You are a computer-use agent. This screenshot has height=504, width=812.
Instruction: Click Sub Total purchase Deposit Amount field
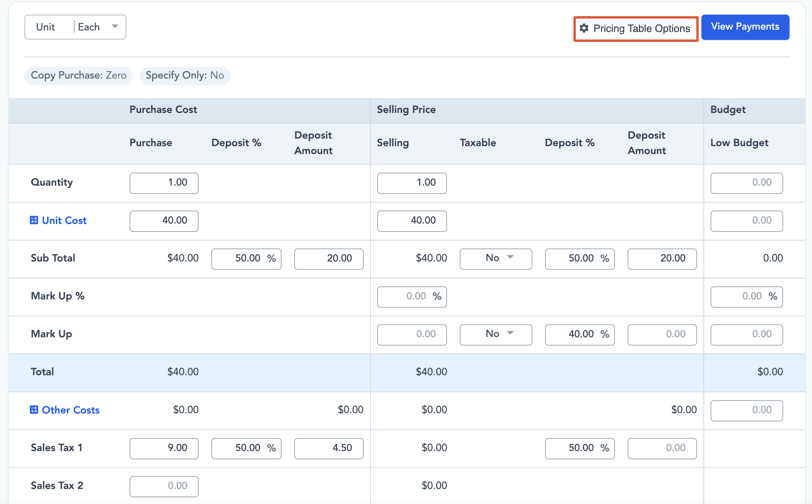pos(329,259)
